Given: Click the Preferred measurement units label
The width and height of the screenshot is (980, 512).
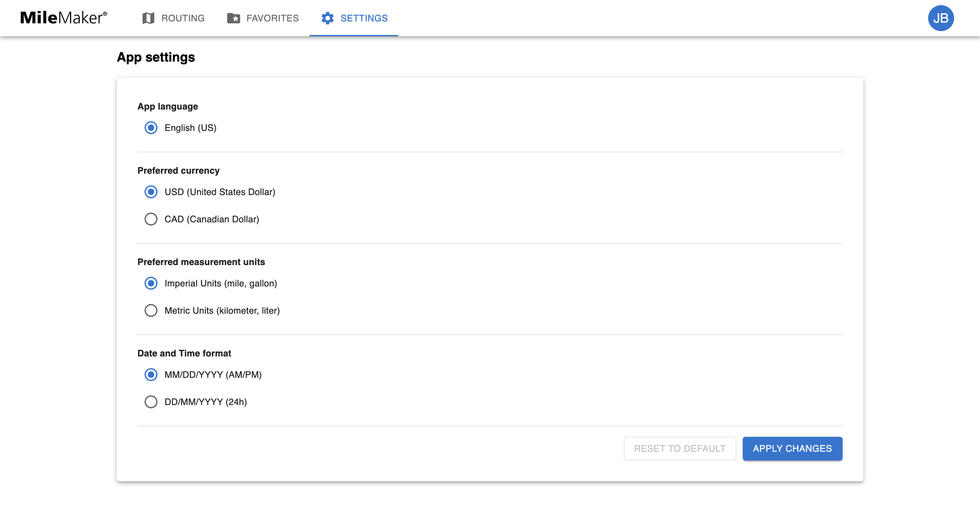Looking at the screenshot, I should pos(201,262).
